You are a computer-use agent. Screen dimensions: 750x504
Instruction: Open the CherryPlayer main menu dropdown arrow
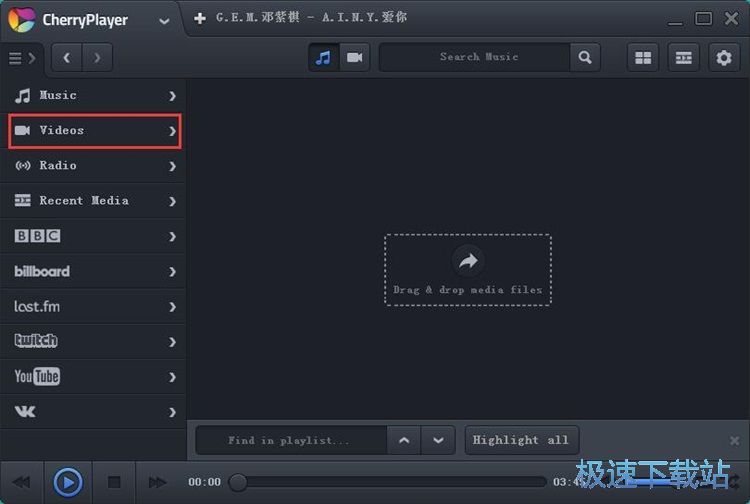(x=164, y=22)
